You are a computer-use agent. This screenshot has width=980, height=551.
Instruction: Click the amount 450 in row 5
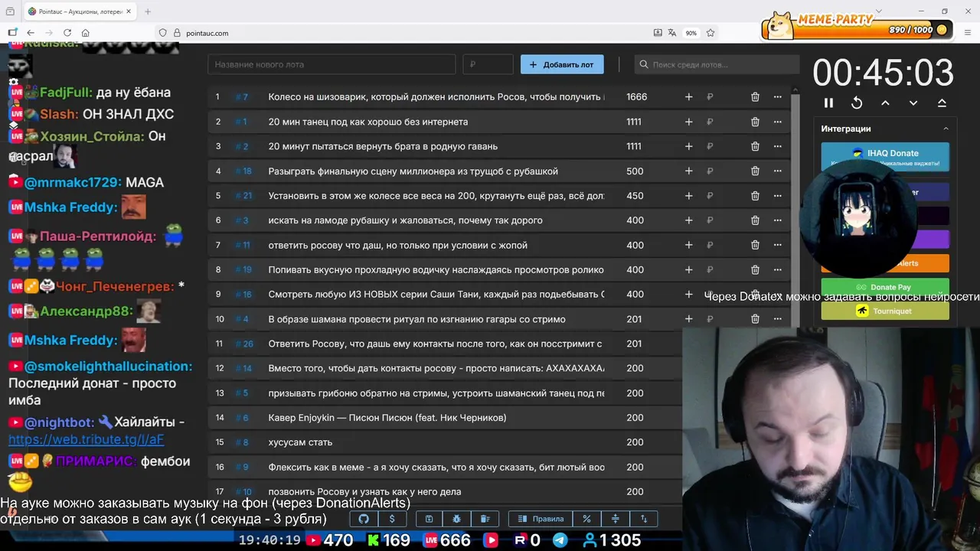point(635,196)
